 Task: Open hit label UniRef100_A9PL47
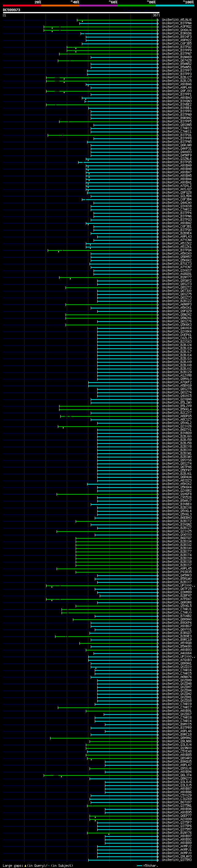(176, 765)
